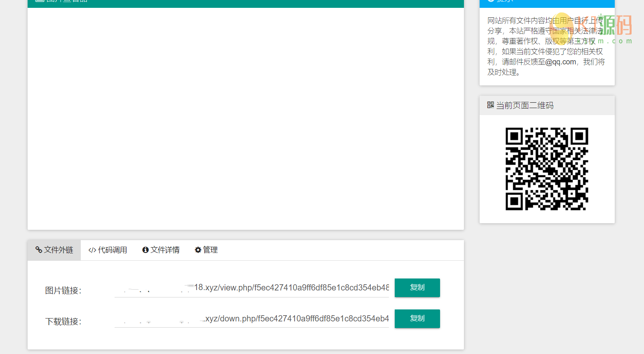644x354 pixels.
Task: Click the 当前页面二维码 heading
Action: point(525,106)
